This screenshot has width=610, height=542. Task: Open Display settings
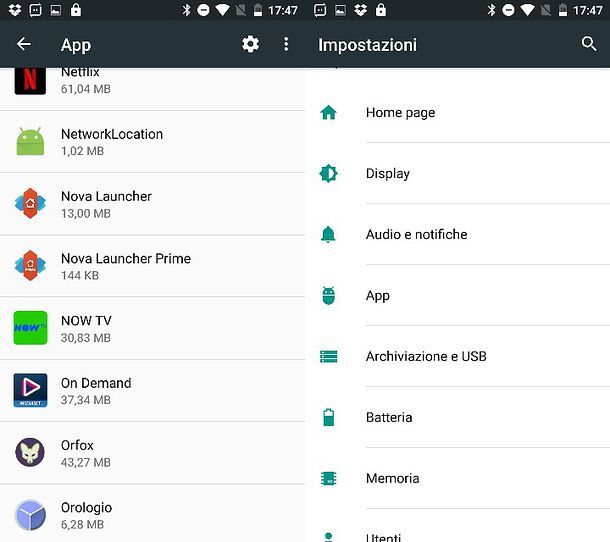tap(458, 173)
